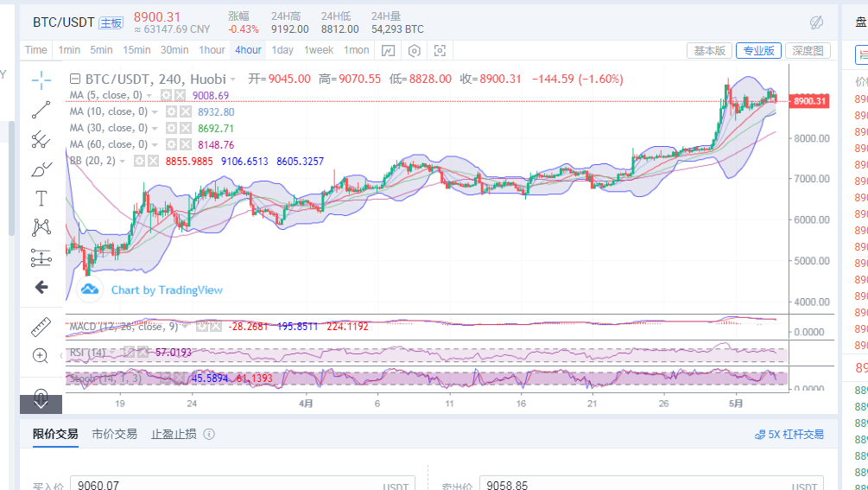
Task: Click the magnet mode icon
Action: [41, 395]
